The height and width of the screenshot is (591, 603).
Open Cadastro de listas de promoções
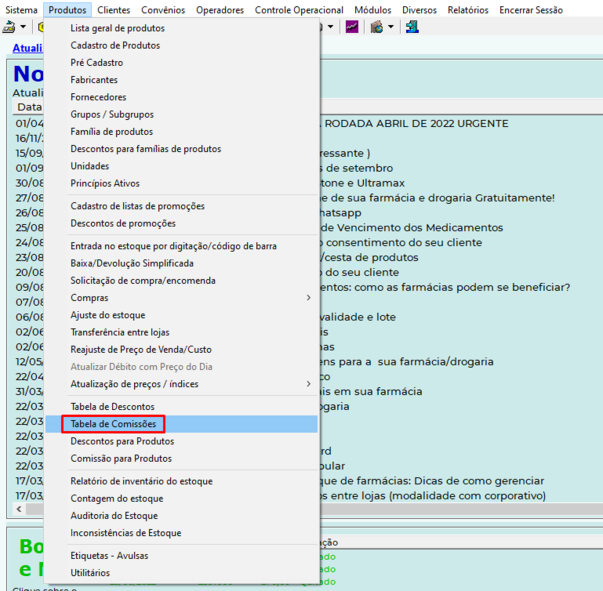(x=182, y=206)
